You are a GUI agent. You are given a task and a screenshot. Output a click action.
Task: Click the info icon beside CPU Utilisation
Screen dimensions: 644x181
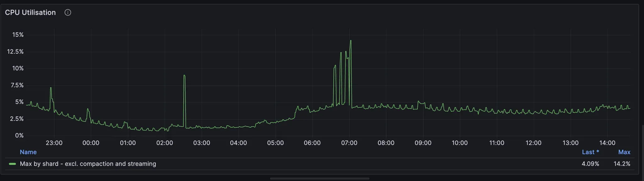(x=68, y=13)
